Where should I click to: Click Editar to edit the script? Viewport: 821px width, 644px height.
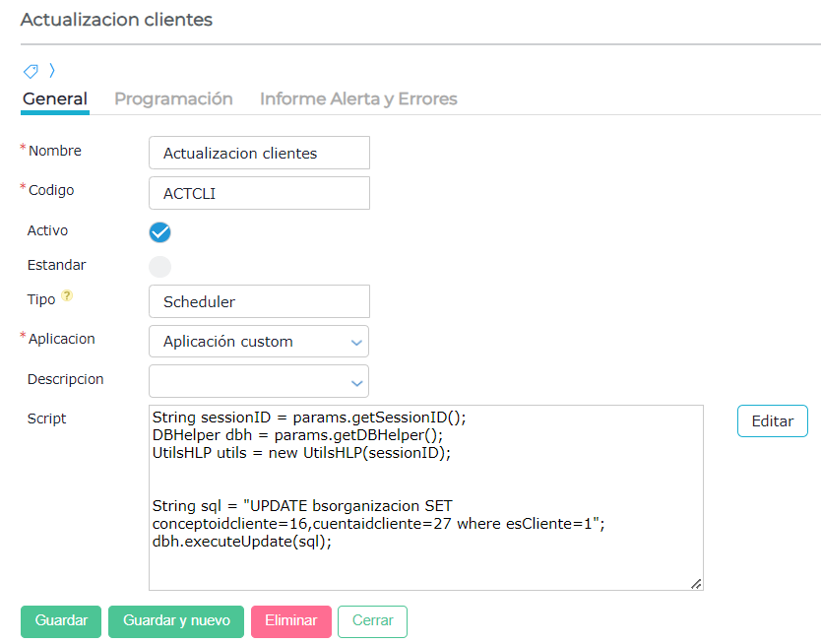772,420
